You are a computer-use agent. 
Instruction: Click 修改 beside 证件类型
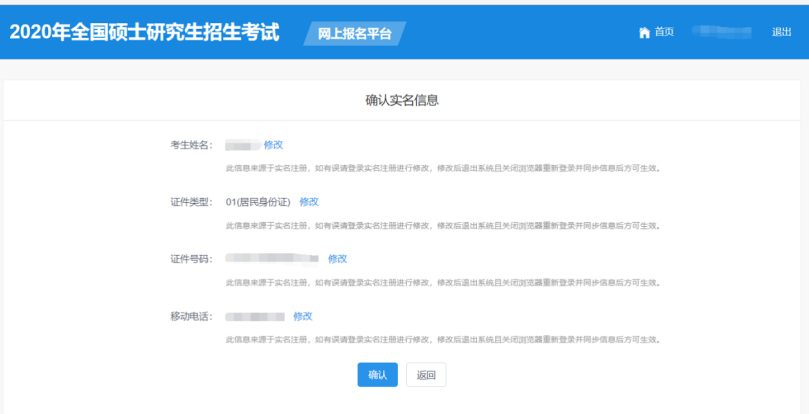309,202
